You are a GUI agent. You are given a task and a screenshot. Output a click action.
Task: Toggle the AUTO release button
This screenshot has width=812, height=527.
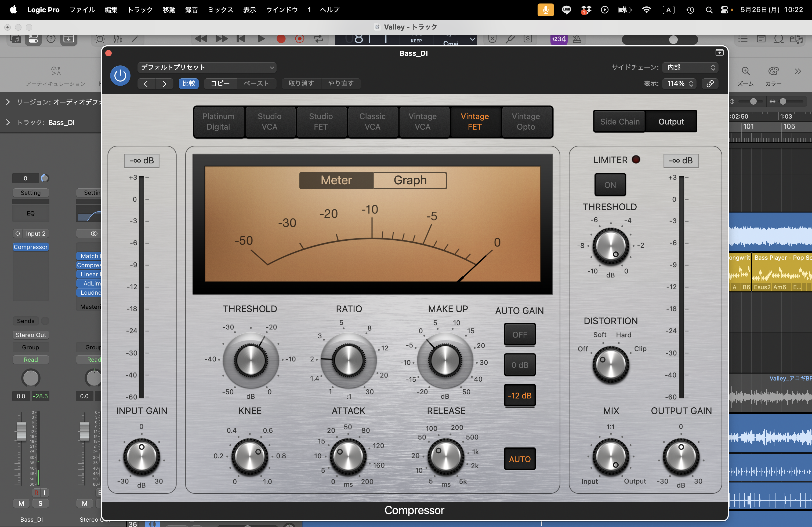click(520, 459)
